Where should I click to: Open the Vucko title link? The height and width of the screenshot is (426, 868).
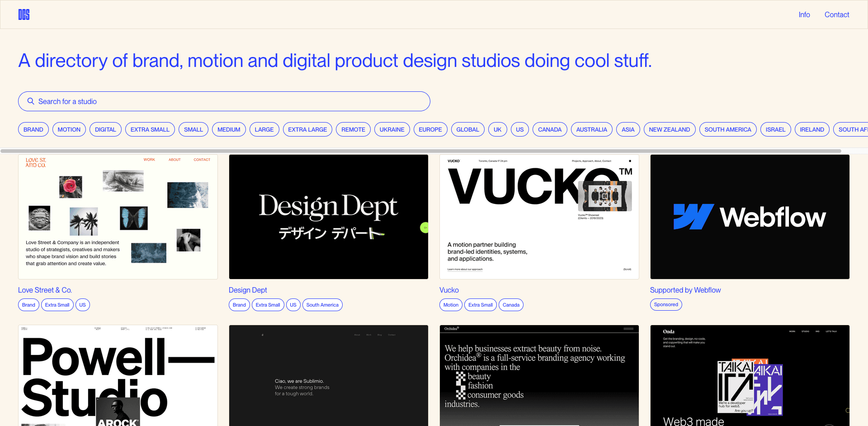pyautogui.click(x=449, y=290)
